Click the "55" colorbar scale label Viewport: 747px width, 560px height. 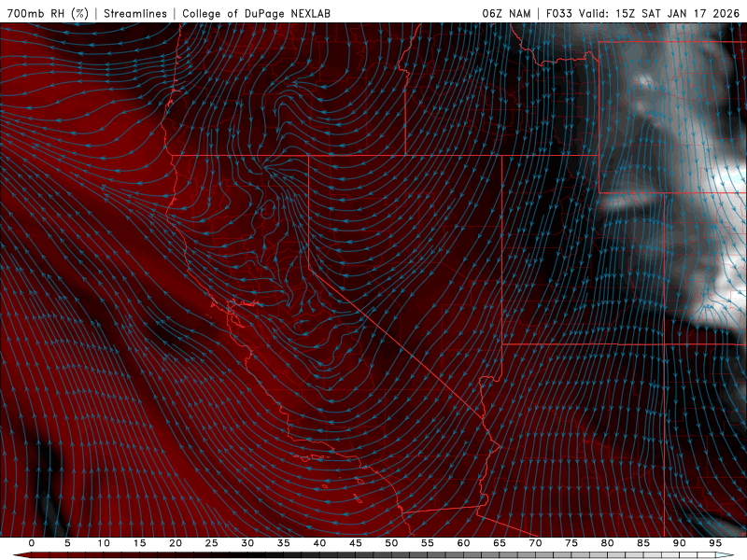click(427, 543)
